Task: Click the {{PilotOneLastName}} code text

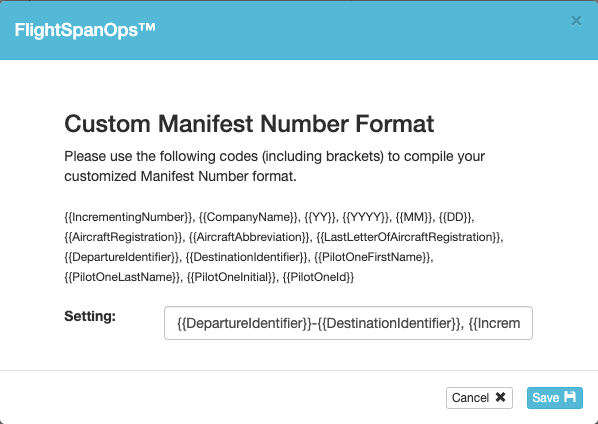Action: tap(122, 277)
